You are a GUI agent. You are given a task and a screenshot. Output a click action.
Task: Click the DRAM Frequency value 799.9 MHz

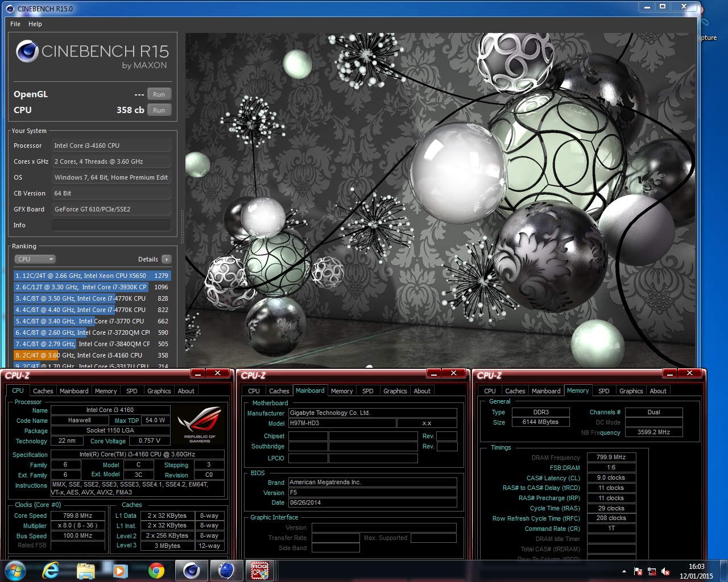pos(611,457)
